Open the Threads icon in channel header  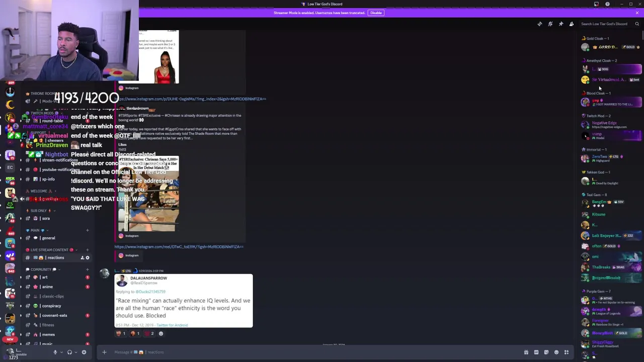[x=539, y=24]
